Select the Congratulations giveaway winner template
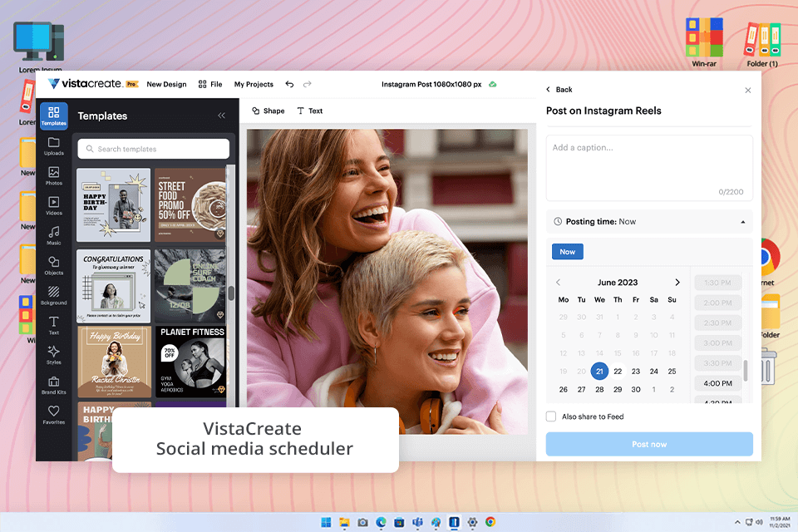Viewport: 798px width, 532px height. [114, 286]
